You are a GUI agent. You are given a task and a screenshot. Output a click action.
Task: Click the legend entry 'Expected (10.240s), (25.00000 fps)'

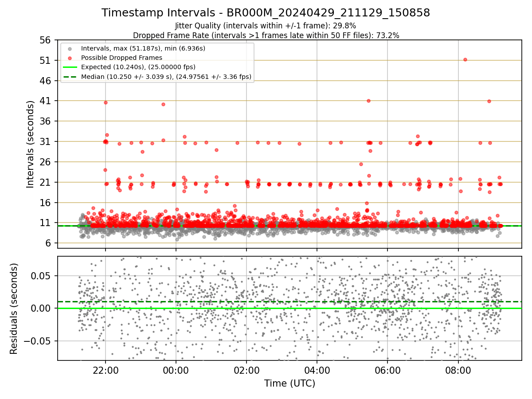(138, 67)
